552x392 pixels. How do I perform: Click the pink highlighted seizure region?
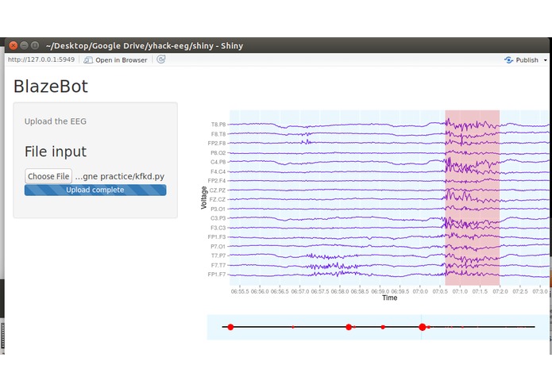click(472, 198)
